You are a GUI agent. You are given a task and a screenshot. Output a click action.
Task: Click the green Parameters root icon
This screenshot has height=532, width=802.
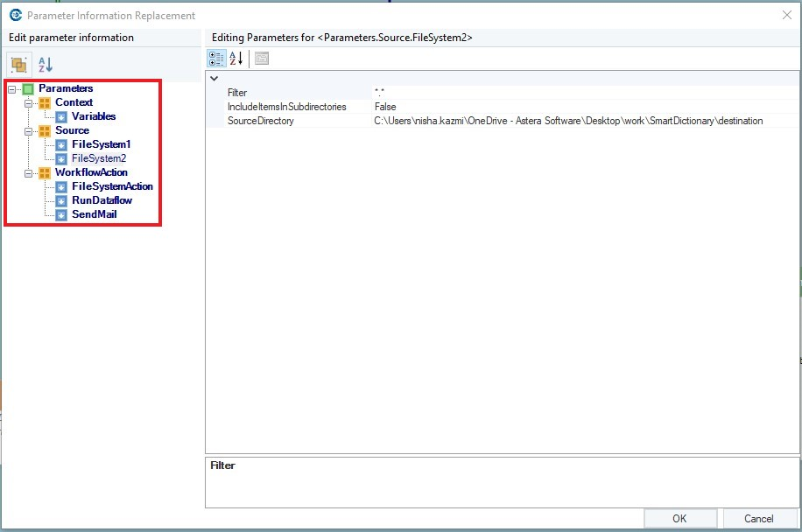click(28, 88)
